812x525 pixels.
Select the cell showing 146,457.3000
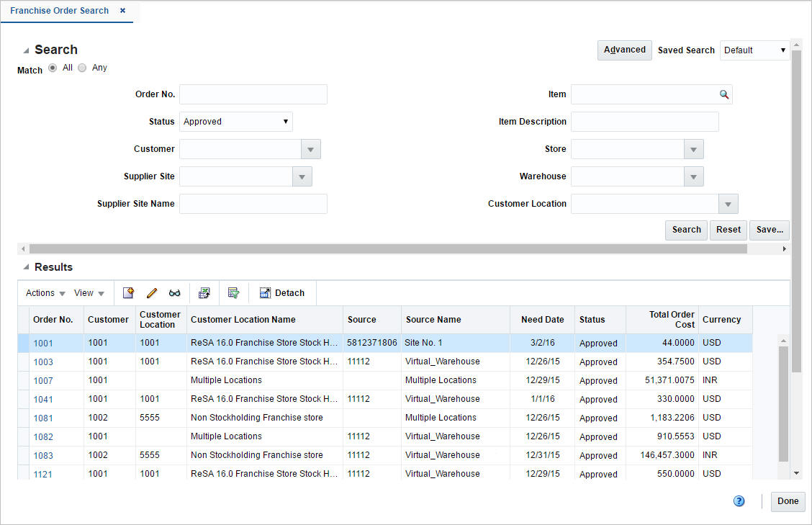pyautogui.click(x=662, y=455)
